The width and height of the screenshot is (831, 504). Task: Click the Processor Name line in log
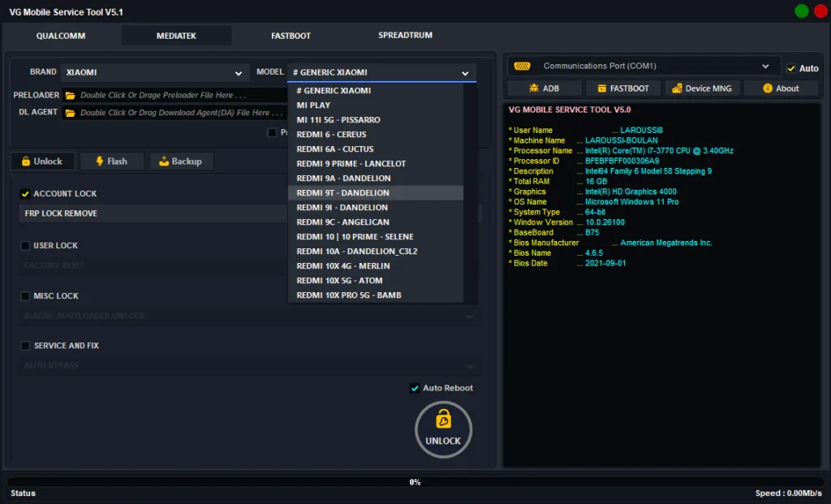621,151
